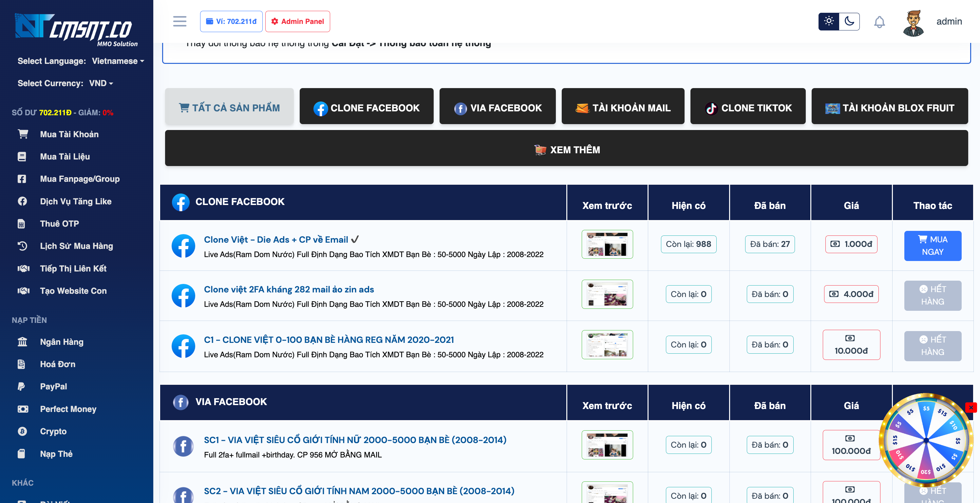This screenshot has width=980, height=503.
Task: Open the Admin Panel button
Action: 297,21
